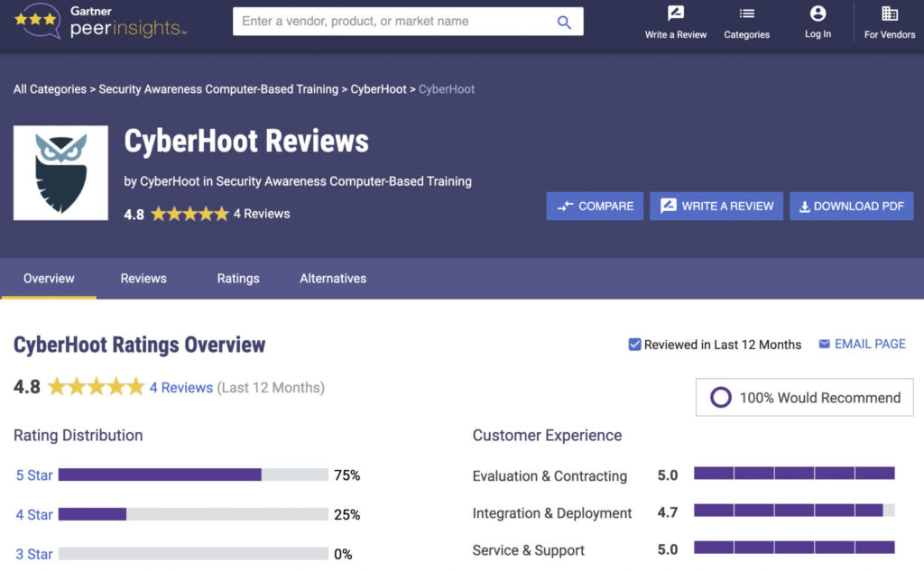Switch to the Reviews tab
The height and width of the screenshot is (571, 924).
coord(143,278)
